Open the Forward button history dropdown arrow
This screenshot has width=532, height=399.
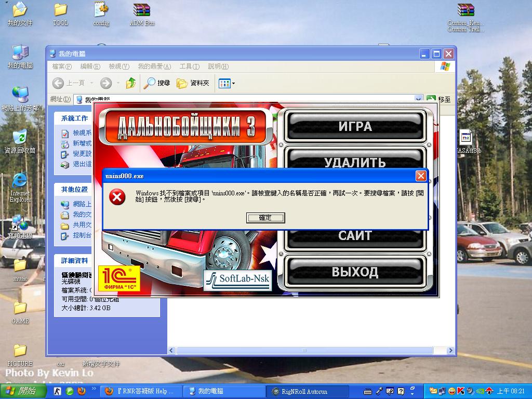pyautogui.click(x=118, y=83)
